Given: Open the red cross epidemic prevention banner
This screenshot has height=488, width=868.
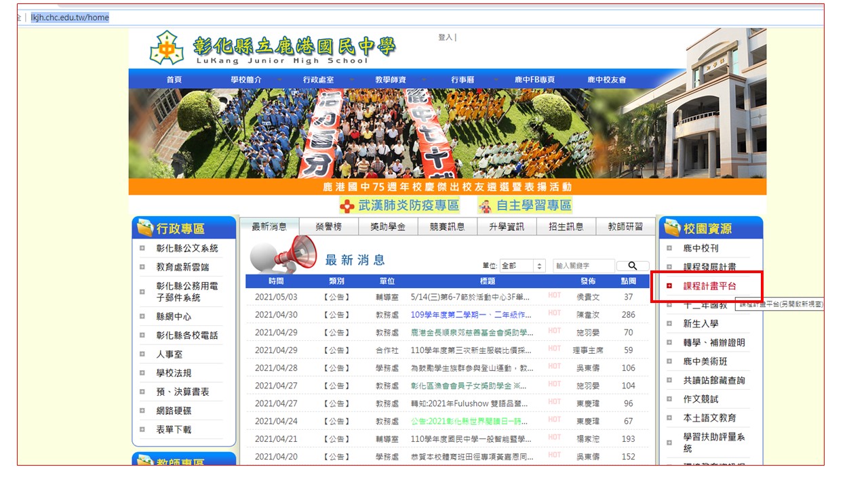Looking at the screenshot, I should point(399,205).
